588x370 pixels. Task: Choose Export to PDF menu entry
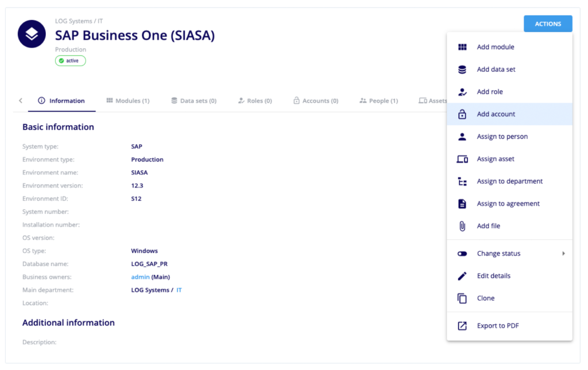pos(510,326)
